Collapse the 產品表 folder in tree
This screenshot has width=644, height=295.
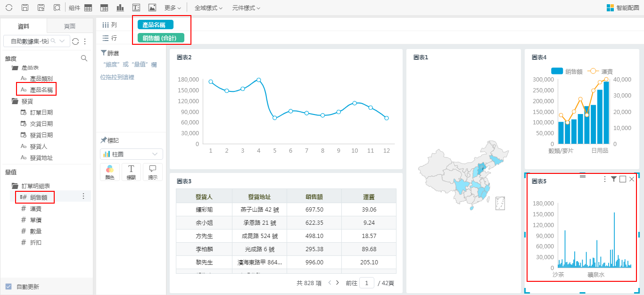pyautogui.click(x=15, y=68)
